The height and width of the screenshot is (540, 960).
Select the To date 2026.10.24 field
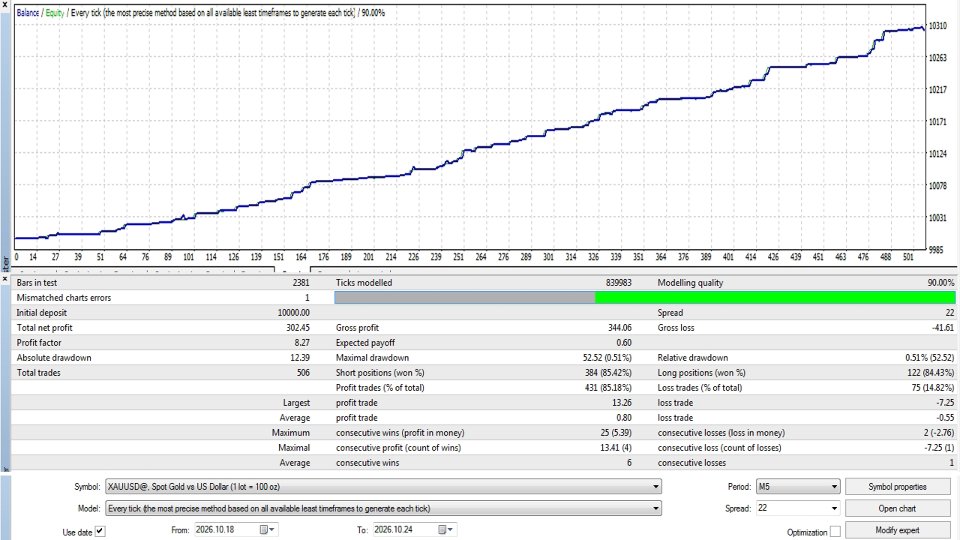405,530
